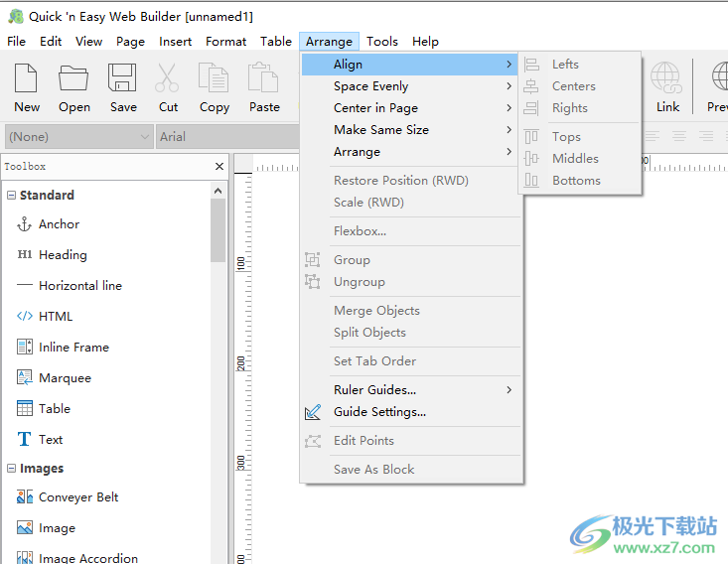
Task: Close the Toolbox panel
Action: pyautogui.click(x=219, y=166)
